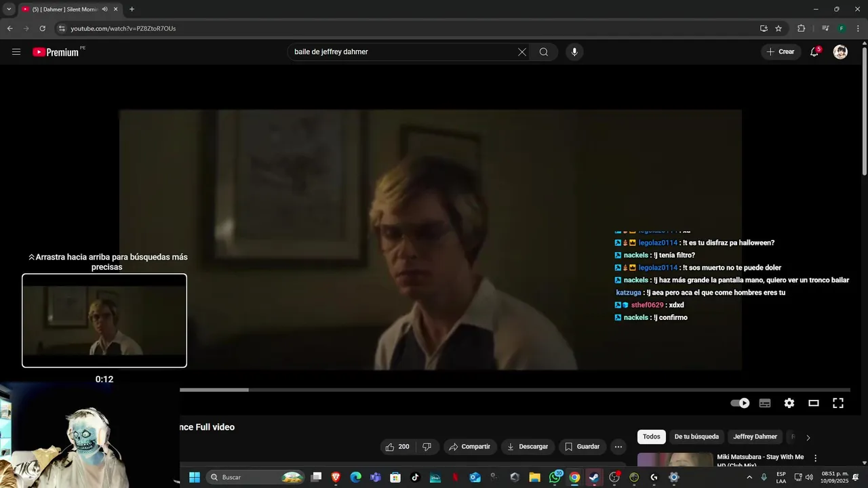Toggle the autoplay switch in player

pyautogui.click(x=740, y=403)
